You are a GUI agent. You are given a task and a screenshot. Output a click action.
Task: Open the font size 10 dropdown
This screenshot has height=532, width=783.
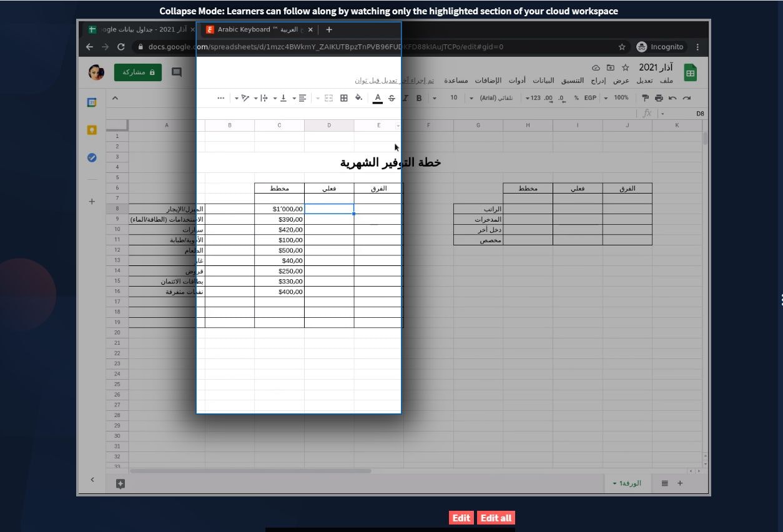pyautogui.click(x=445, y=98)
